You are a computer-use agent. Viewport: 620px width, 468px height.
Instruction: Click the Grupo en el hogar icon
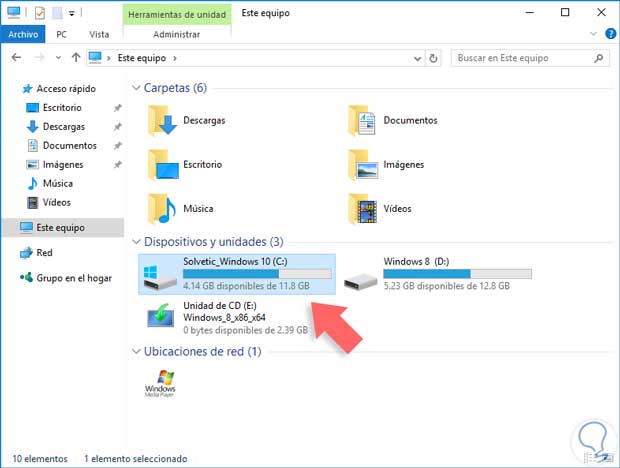(26, 277)
